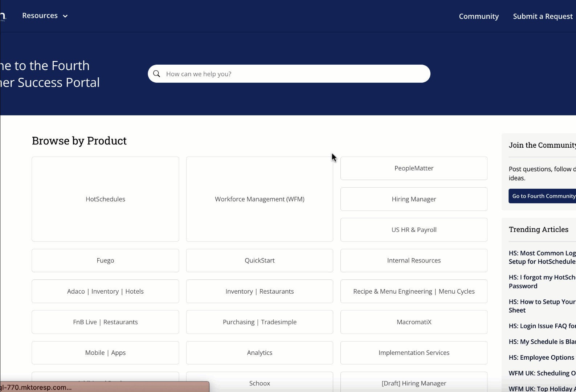The width and height of the screenshot is (576, 392).
Task: Focus the 'How can we help you?' search field
Action: click(289, 74)
